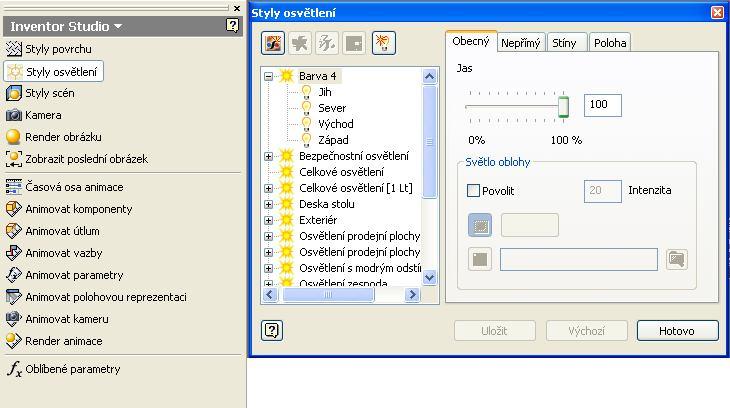730x408 pixels.
Task: Open help in Inventor Studio panel header
Action: point(232,26)
